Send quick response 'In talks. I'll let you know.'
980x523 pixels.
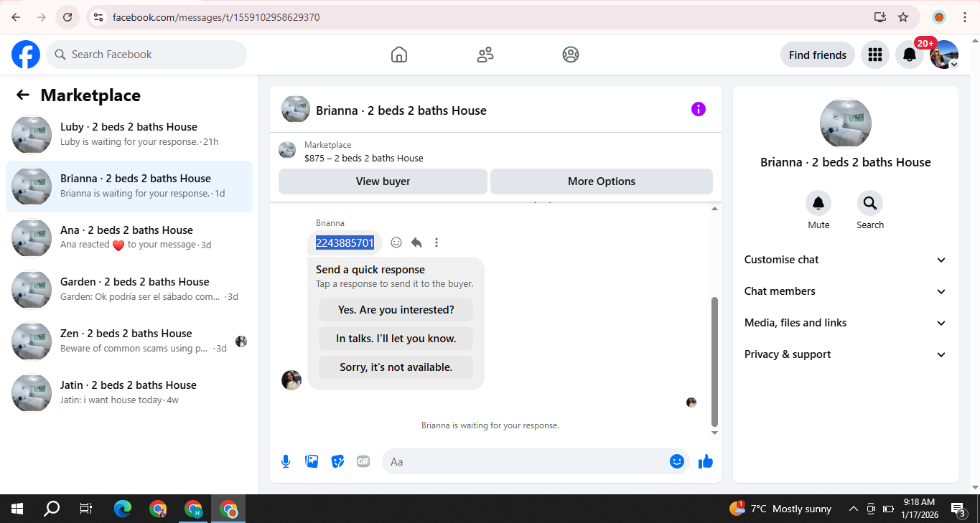396,339
